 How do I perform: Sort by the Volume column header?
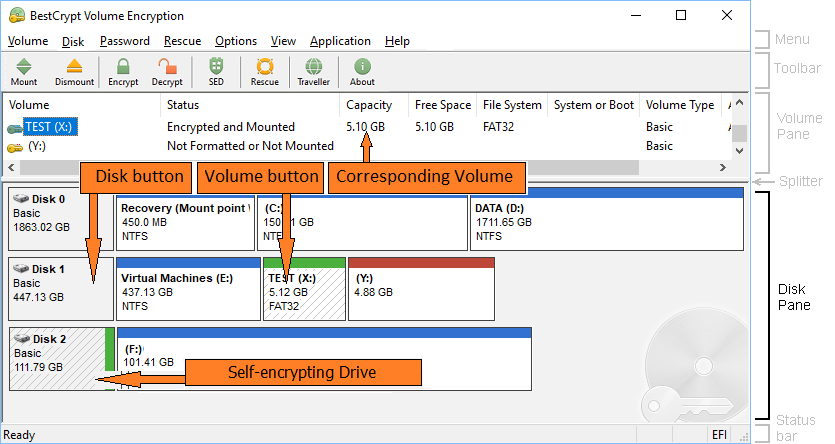tap(82, 105)
